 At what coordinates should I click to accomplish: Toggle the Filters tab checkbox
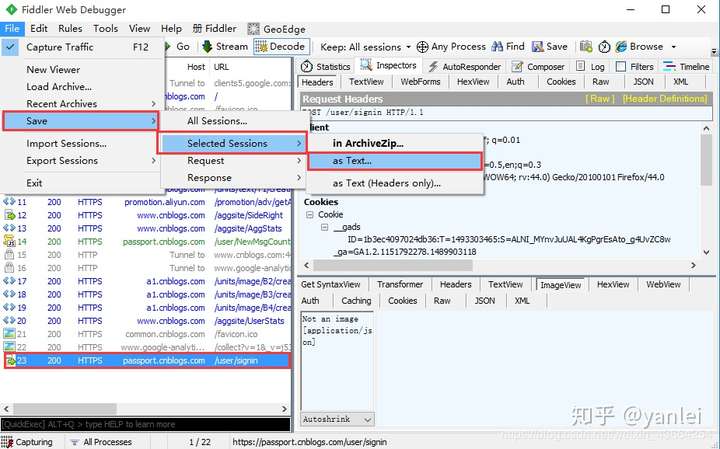[x=621, y=67]
